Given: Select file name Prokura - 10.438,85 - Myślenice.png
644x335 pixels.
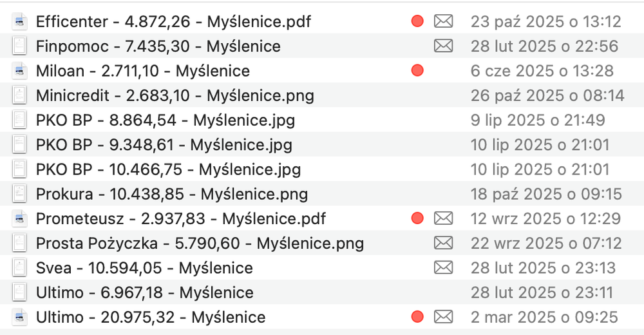Looking at the screenshot, I should coord(172,195).
